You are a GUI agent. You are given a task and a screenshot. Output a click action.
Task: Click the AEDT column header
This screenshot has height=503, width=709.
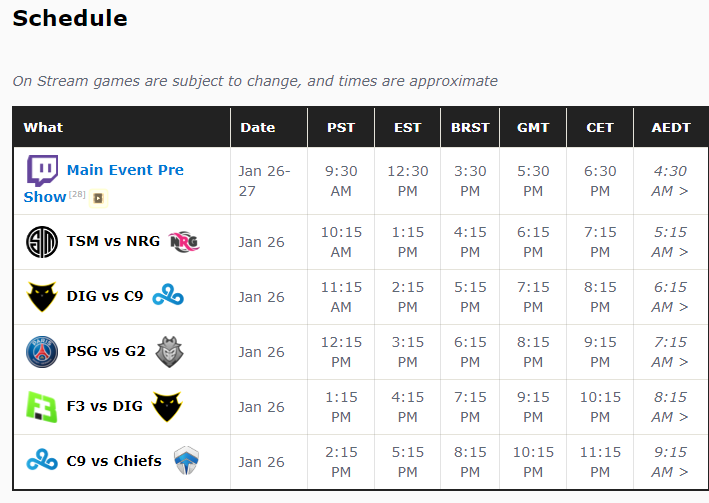[x=671, y=128]
